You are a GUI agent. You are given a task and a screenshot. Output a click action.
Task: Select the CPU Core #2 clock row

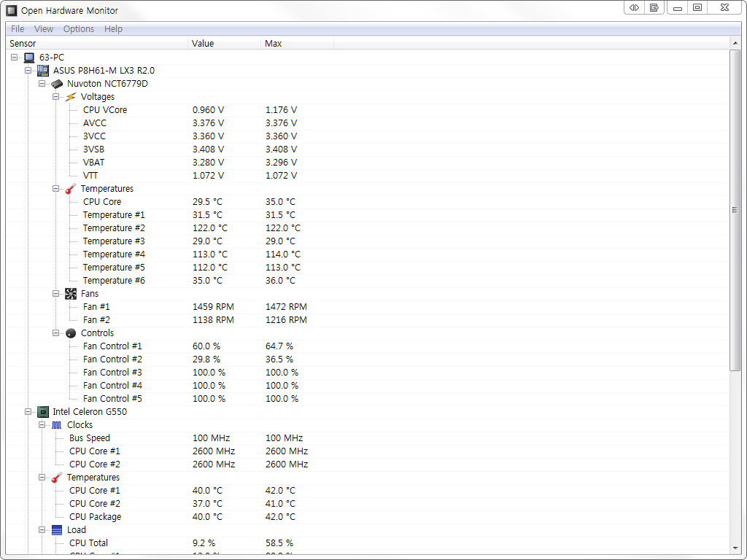click(x=368, y=464)
